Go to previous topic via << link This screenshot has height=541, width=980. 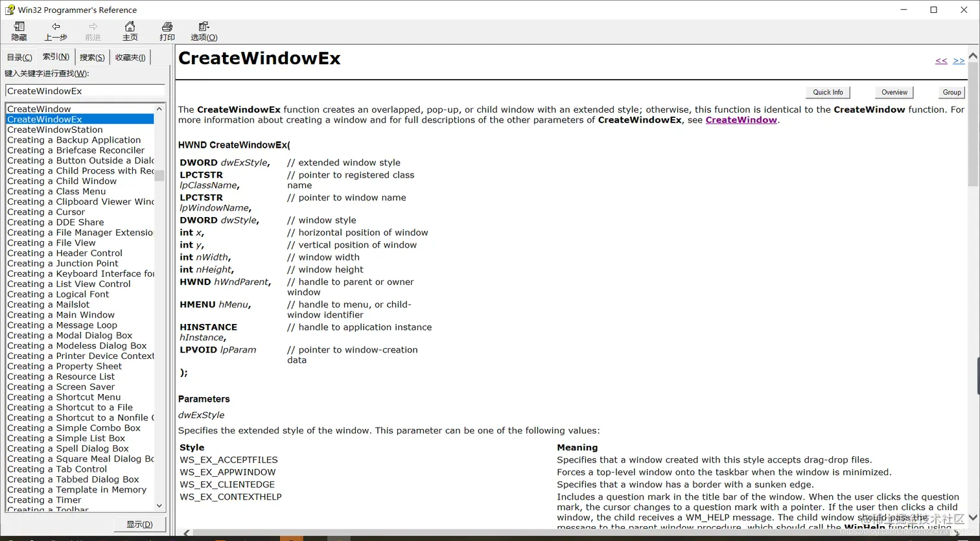tap(941, 60)
